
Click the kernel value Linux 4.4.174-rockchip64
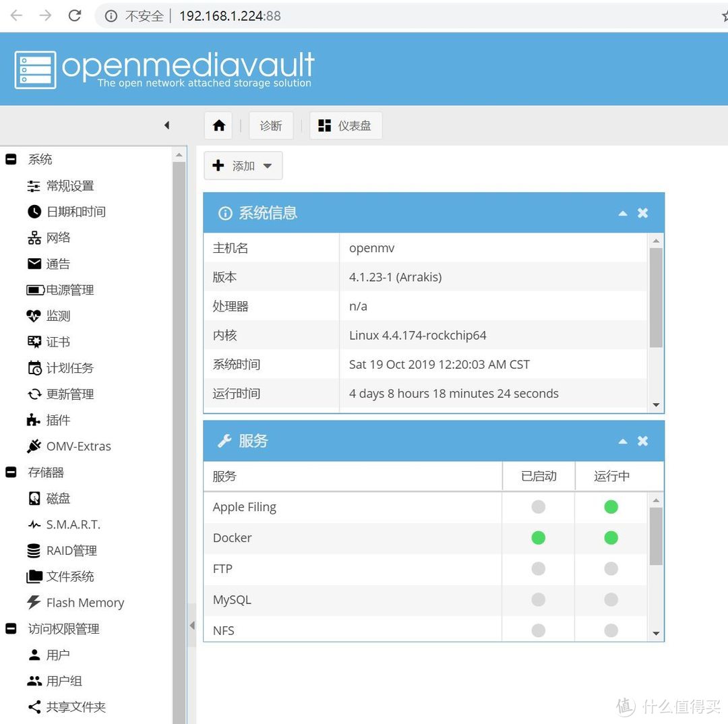(417, 335)
